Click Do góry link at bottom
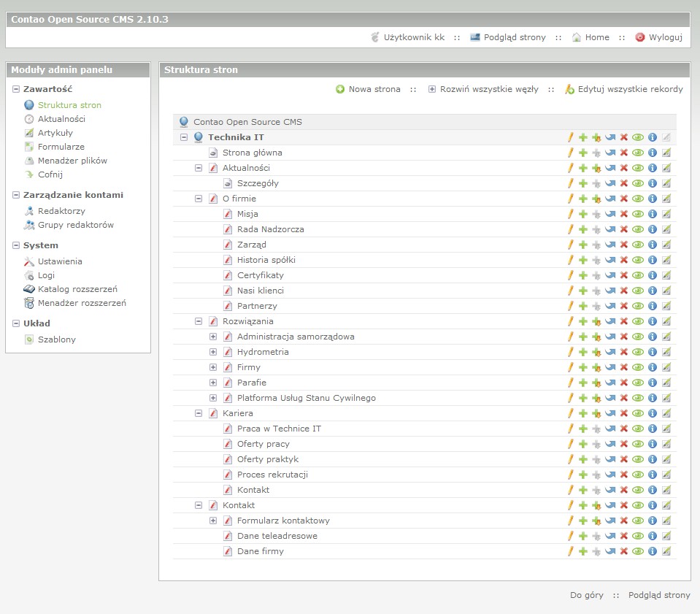The width and height of the screenshot is (700, 614). tap(587, 595)
